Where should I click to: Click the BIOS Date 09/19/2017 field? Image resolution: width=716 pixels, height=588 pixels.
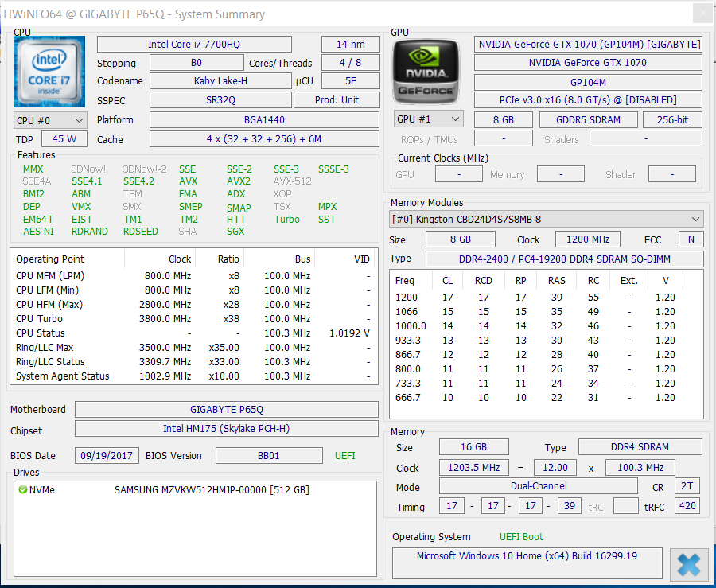tap(107, 456)
